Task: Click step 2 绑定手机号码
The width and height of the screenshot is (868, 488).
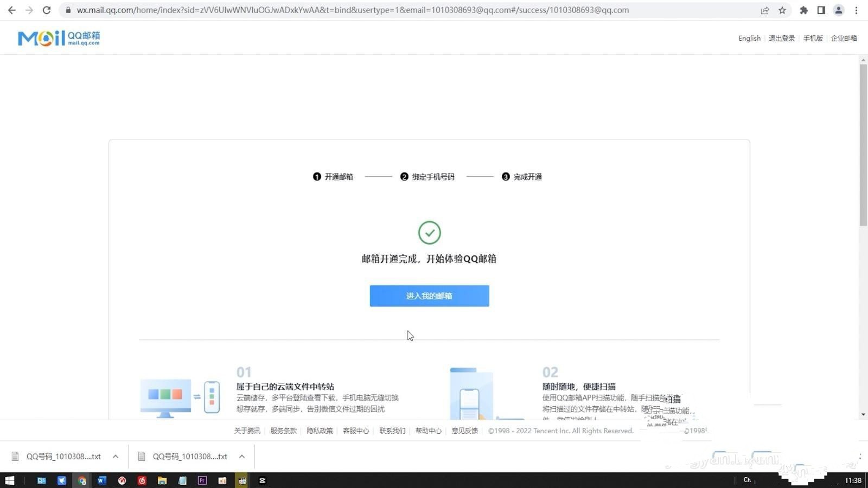Action: pos(427,177)
